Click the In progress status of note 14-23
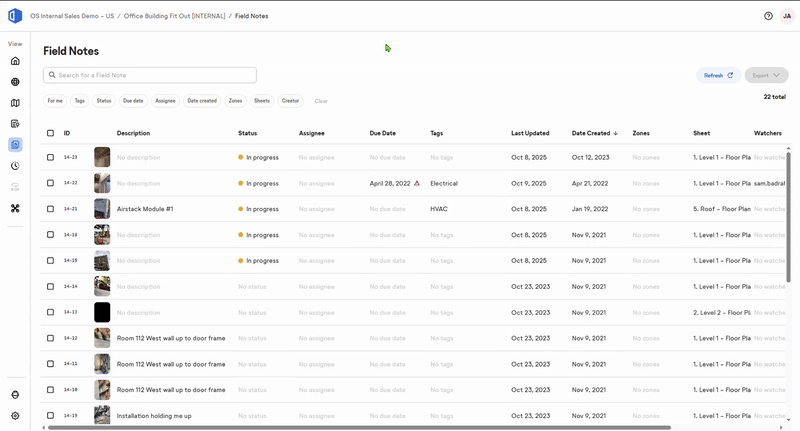The height and width of the screenshot is (431, 800). (258, 157)
